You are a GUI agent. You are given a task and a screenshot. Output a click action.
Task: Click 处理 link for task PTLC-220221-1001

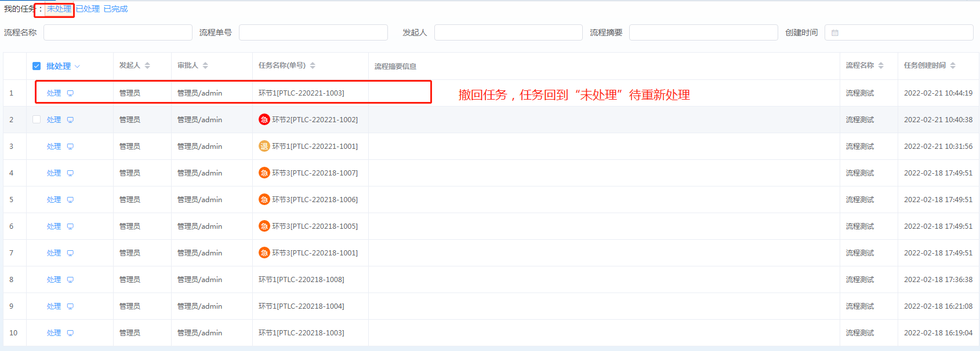coord(54,147)
